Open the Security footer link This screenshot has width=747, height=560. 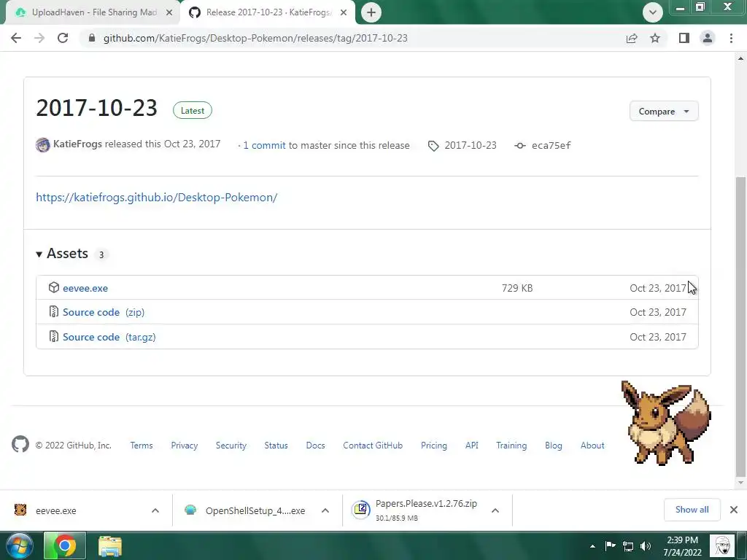[231, 446]
